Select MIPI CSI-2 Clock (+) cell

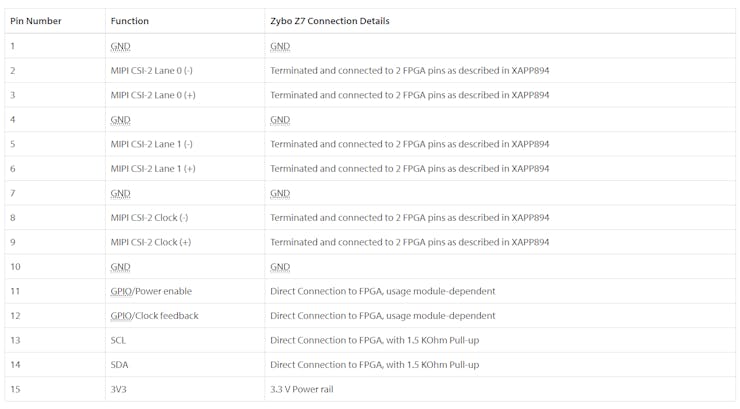(x=151, y=242)
